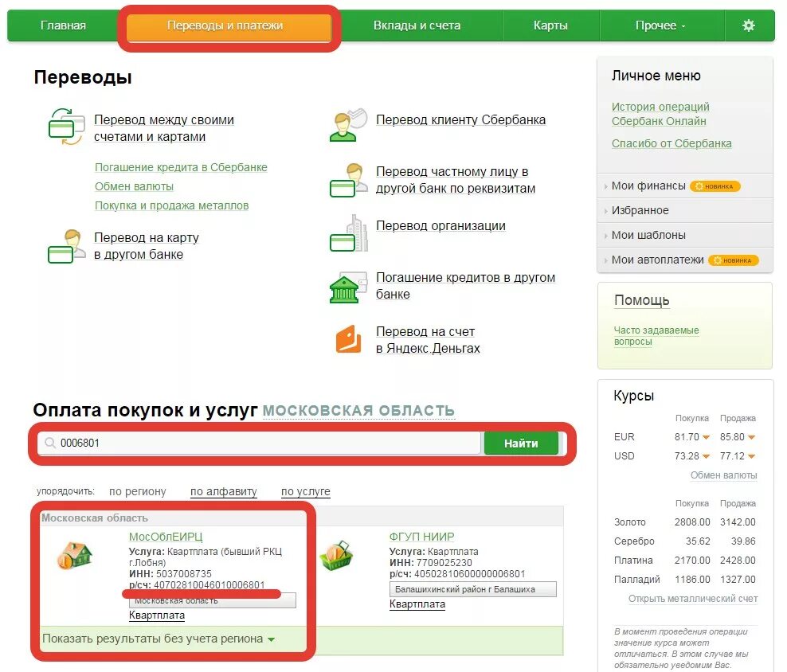Viewport: 787px width, 672px height.
Task: Open Часто задаваемые вопросы link
Action: 656,336
